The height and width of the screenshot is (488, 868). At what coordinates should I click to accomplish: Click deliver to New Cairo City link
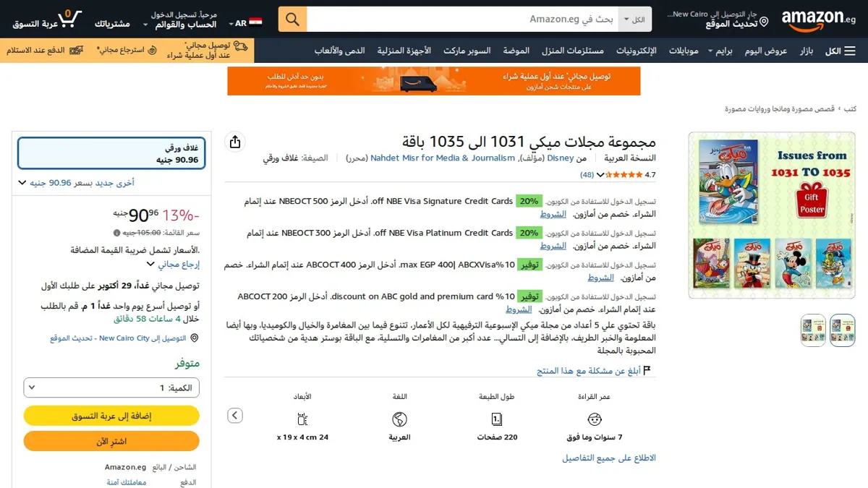(119, 338)
